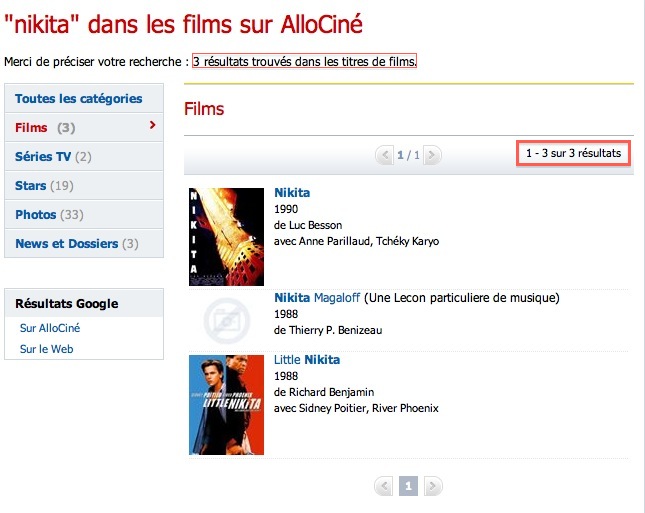Open the Séries TV category
The image size is (645, 513).
pyautogui.click(x=43, y=157)
